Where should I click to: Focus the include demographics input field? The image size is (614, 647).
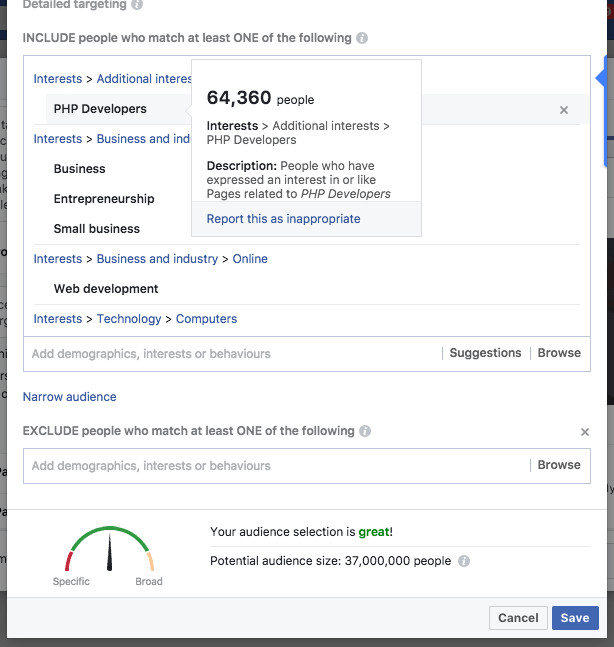coord(230,353)
